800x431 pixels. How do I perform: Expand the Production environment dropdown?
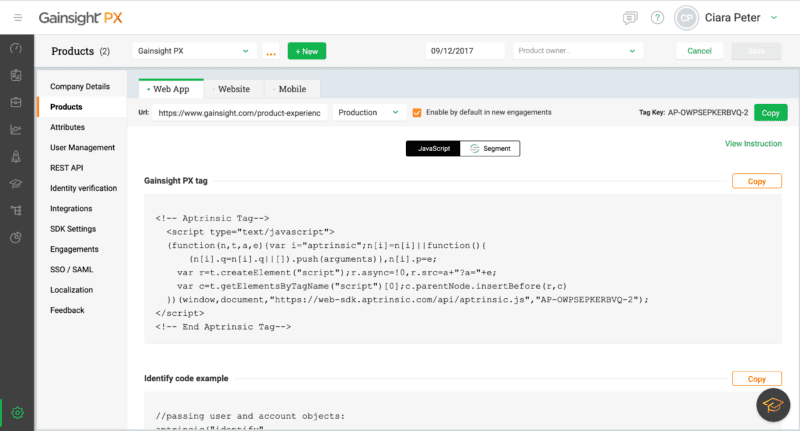click(368, 113)
